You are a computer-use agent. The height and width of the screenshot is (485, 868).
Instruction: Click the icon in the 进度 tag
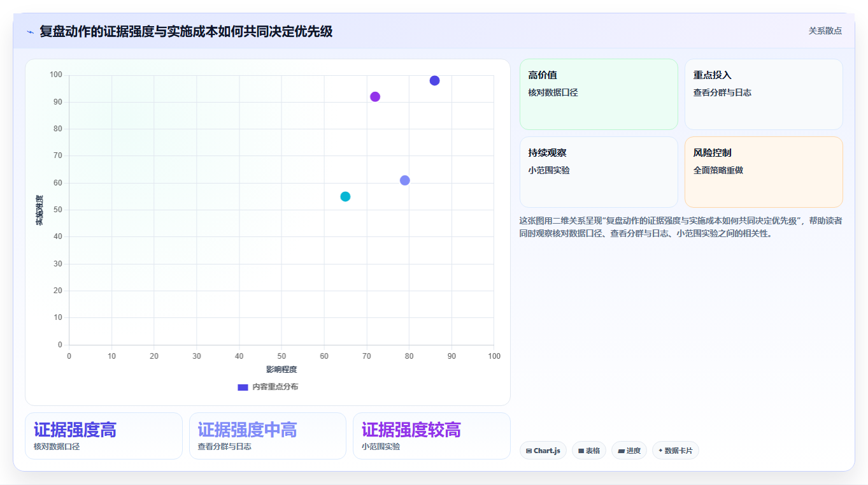tap(621, 451)
